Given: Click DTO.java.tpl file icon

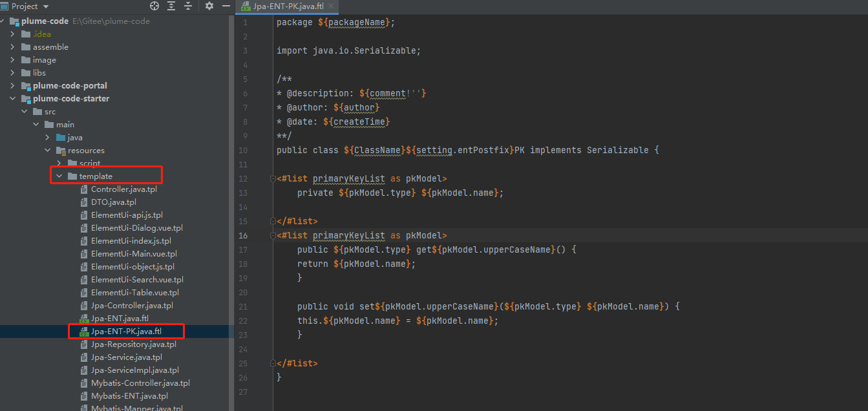Looking at the screenshot, I should 84,202.
